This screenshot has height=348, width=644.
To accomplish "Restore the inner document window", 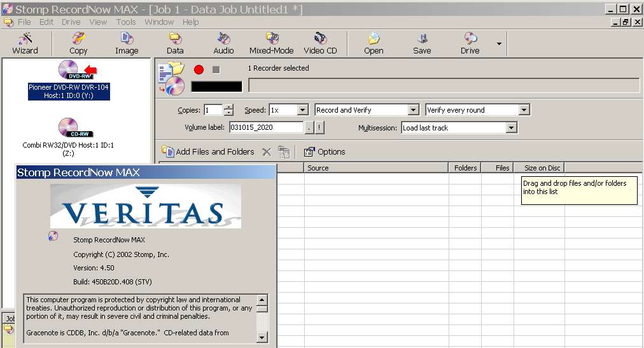I will click(x=626, y=22).
